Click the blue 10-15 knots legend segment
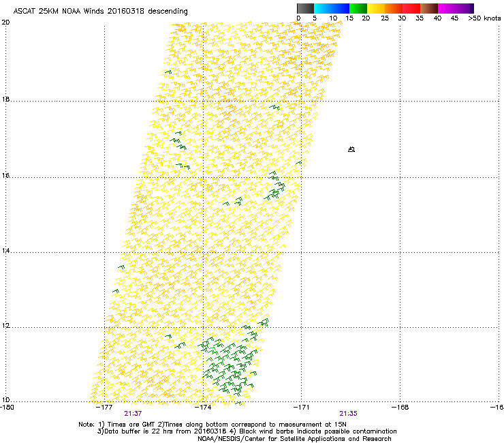This screenshot has width=504, height=443. pos(341,8)
